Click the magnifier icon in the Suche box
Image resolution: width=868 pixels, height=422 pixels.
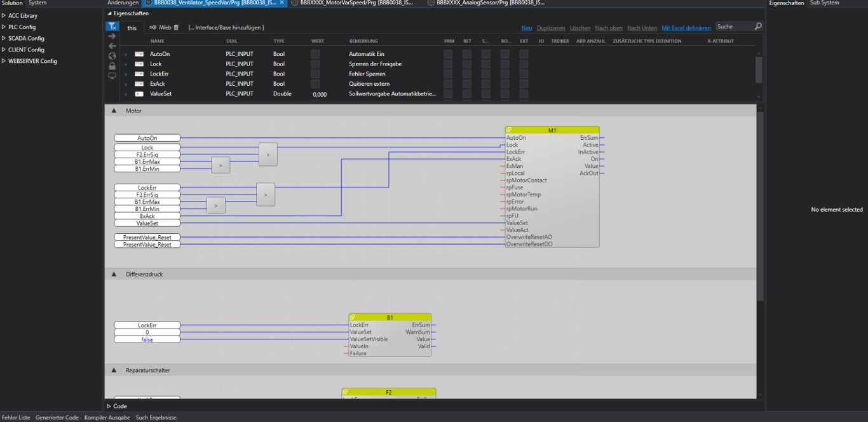757,27
